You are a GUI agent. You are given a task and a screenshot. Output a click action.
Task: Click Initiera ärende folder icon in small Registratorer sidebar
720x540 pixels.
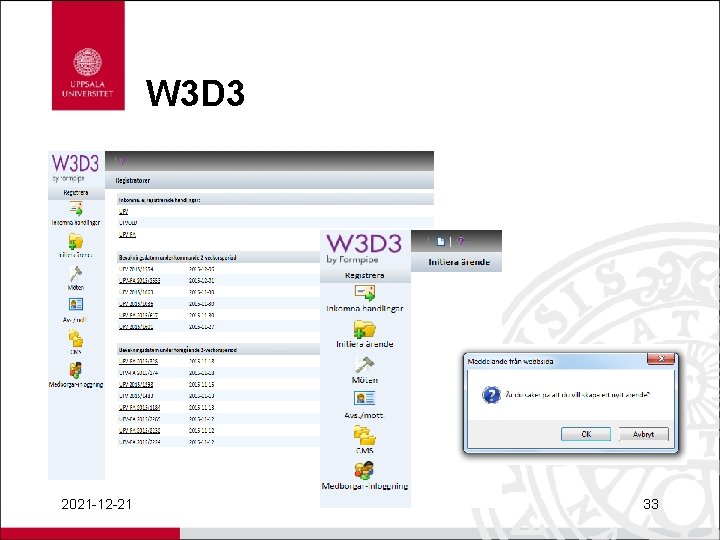click(76, 242)
